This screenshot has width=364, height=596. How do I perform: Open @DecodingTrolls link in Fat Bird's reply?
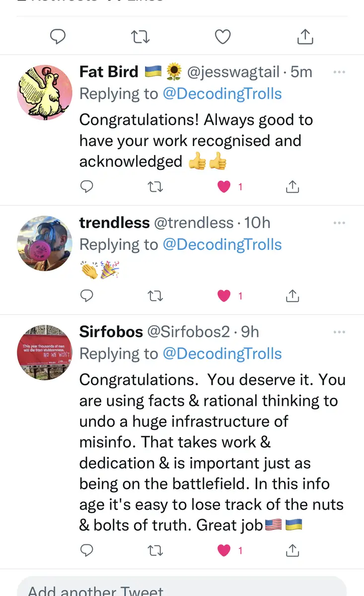pyautogui.click(x=222, y=94)
